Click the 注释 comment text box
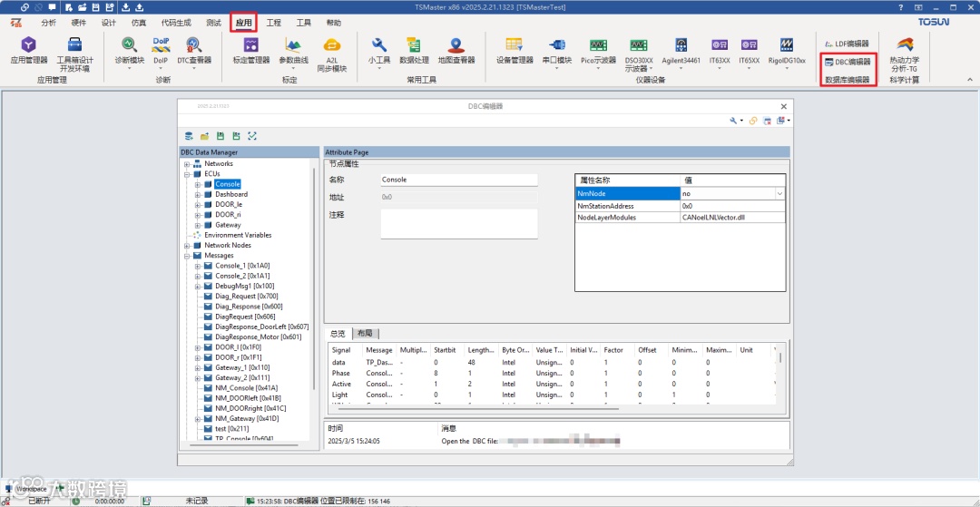 click(x=459, y=223)
